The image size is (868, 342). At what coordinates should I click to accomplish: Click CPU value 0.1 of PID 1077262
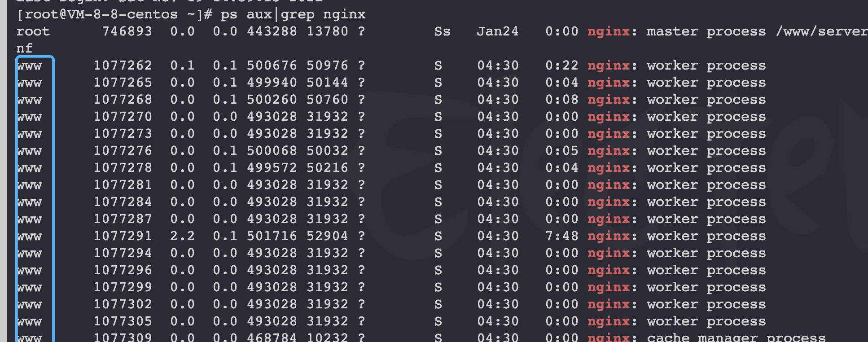click(x=182, y=66)
